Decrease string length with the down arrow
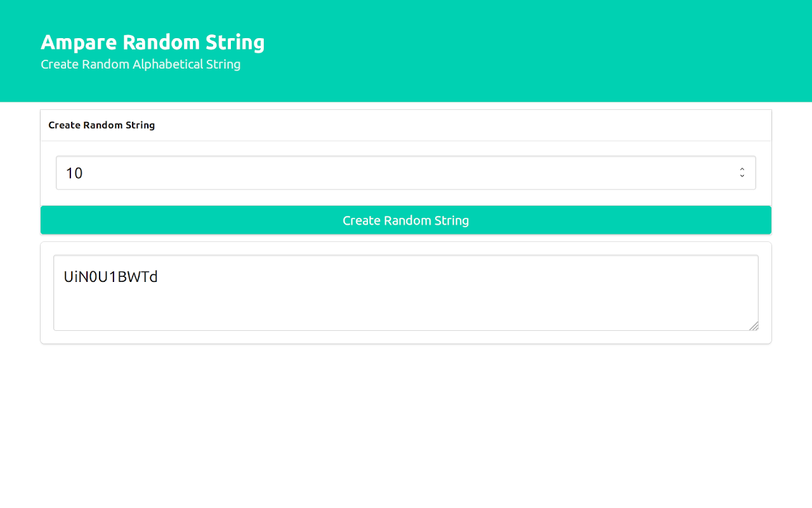 [x=742, y=176]
